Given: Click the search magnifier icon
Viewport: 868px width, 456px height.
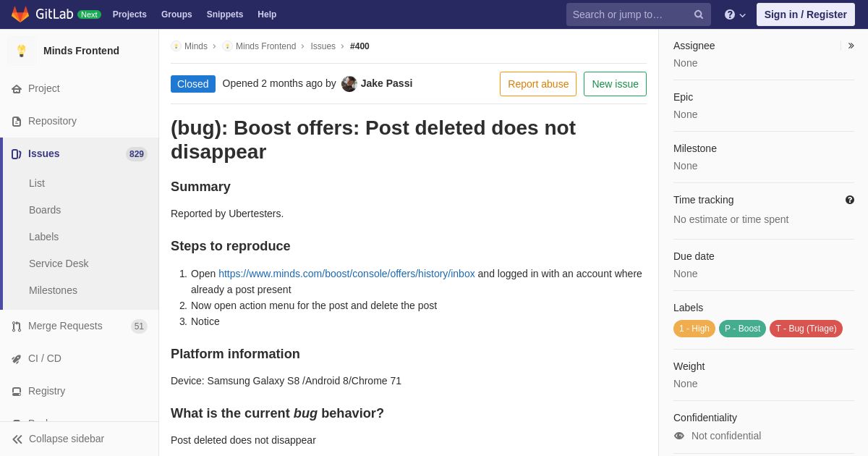Looking at the screenshot, I should point(699,14).
